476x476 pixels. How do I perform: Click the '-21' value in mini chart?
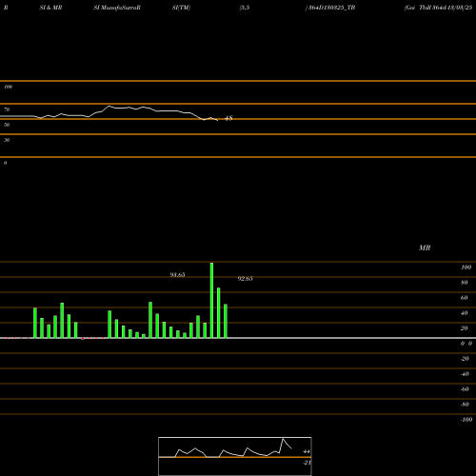click(307, 463)
